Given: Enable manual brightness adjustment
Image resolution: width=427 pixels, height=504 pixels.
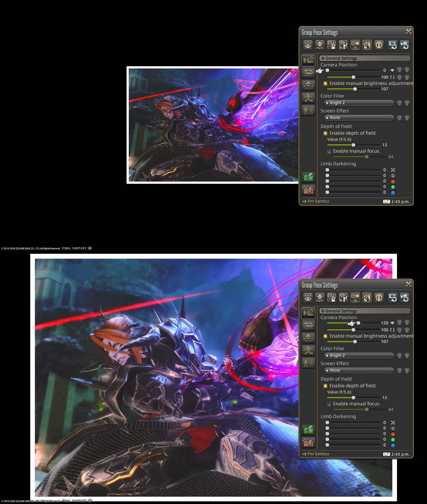Looking at the screenshot, I should tap(325, 83).
